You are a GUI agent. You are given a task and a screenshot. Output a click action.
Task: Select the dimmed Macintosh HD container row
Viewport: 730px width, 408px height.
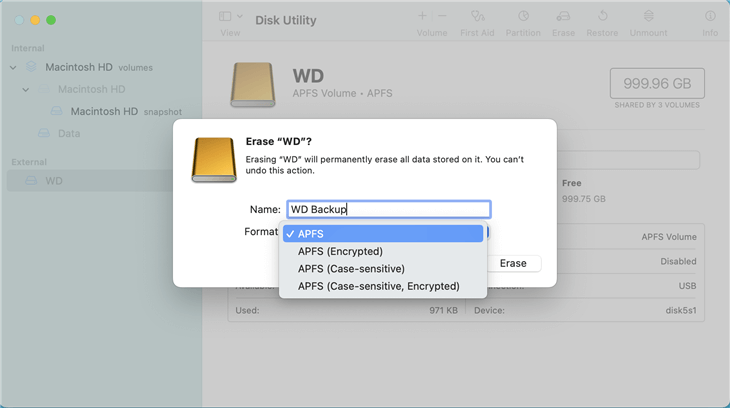point(92,89)
